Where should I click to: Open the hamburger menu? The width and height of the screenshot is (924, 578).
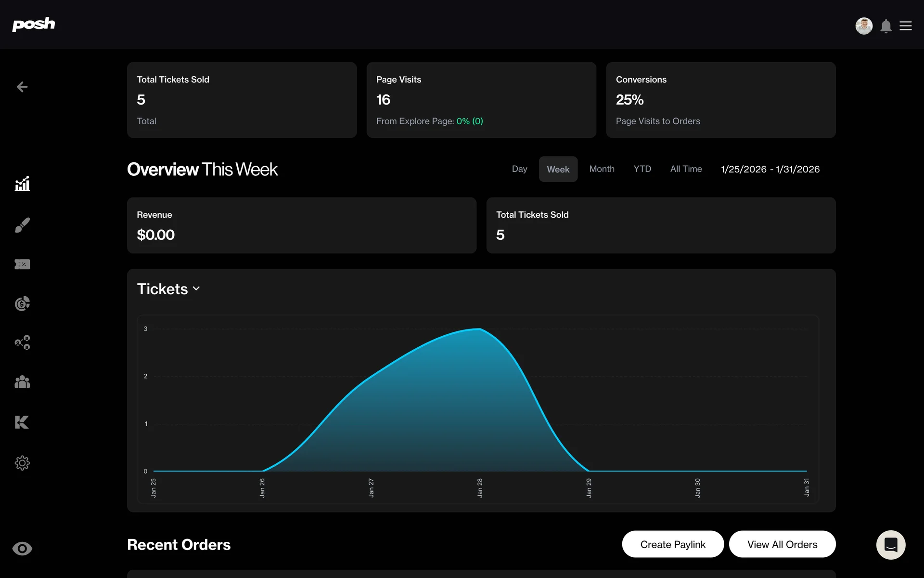pyautogui.click(x=906, y=26)
